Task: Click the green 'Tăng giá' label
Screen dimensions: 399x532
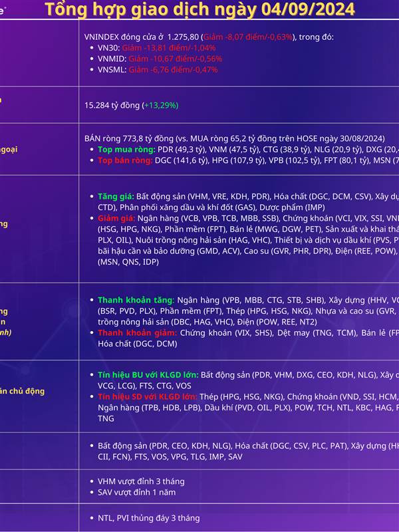Action: point(116,196)
